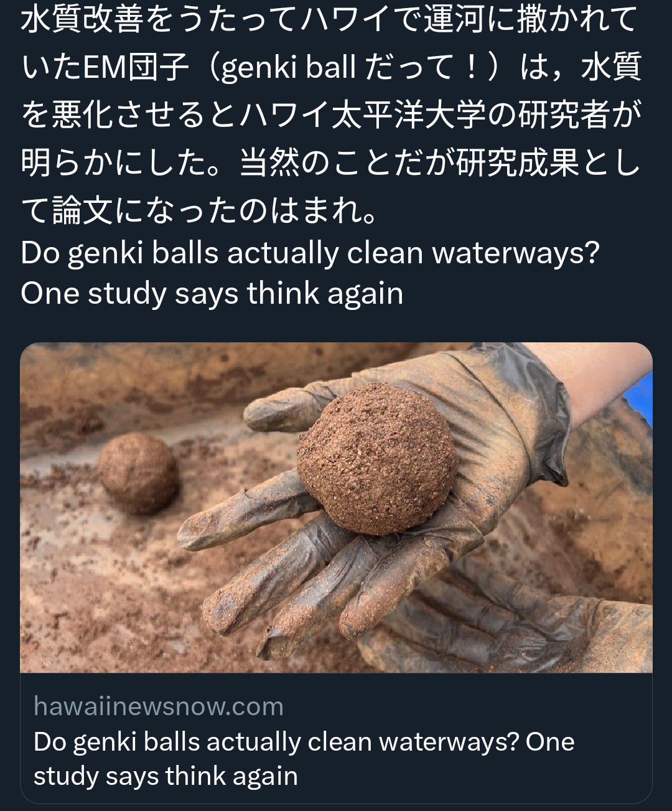Tap 'genki ball' inside the parentheses
672x811 pixels.
pyautogui.click(x=289, y=69)
